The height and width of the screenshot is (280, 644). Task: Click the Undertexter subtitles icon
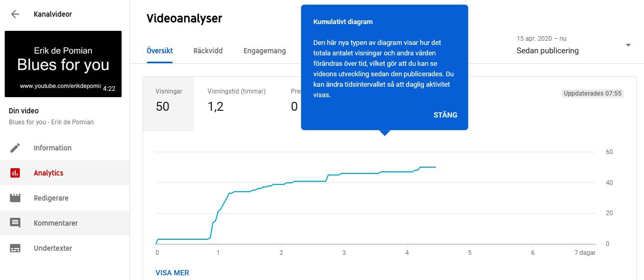[15, 248]
